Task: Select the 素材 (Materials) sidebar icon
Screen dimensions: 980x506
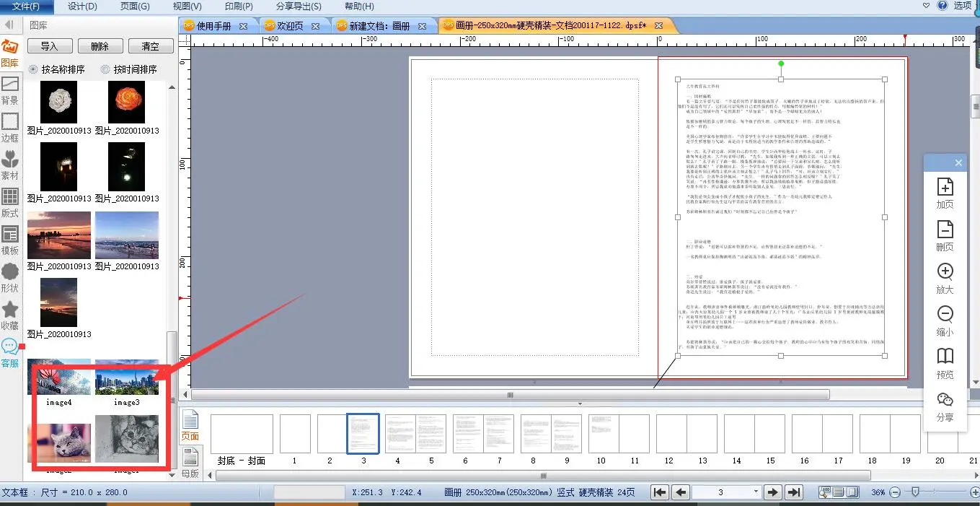Action: (10, 165)
